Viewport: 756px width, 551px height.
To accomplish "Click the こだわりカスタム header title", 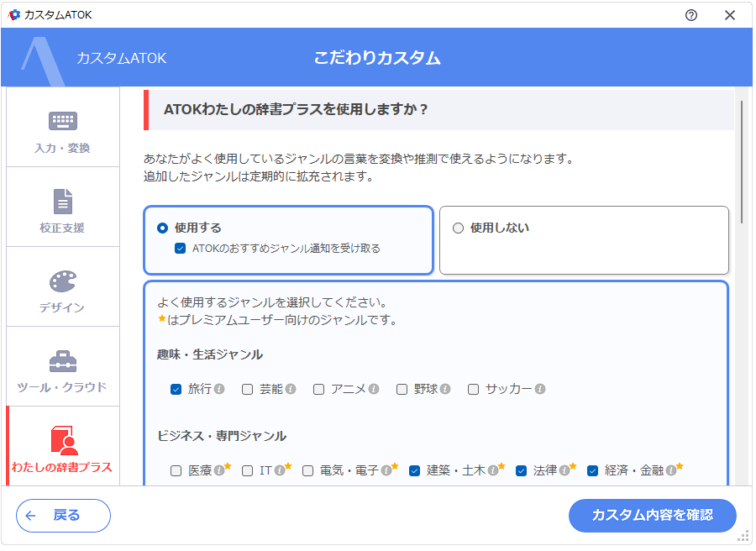I will 377,58.
